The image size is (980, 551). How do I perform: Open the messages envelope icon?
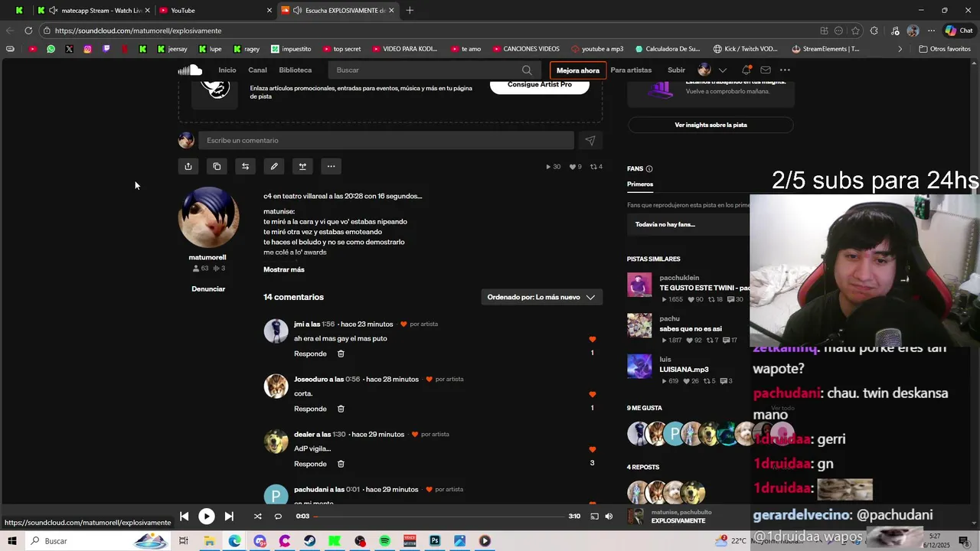[766, 70]
